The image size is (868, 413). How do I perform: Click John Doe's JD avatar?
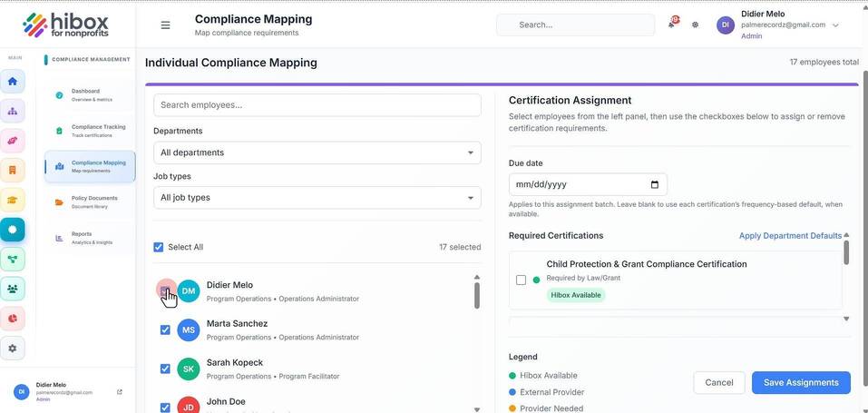click(x=189, y=408)
